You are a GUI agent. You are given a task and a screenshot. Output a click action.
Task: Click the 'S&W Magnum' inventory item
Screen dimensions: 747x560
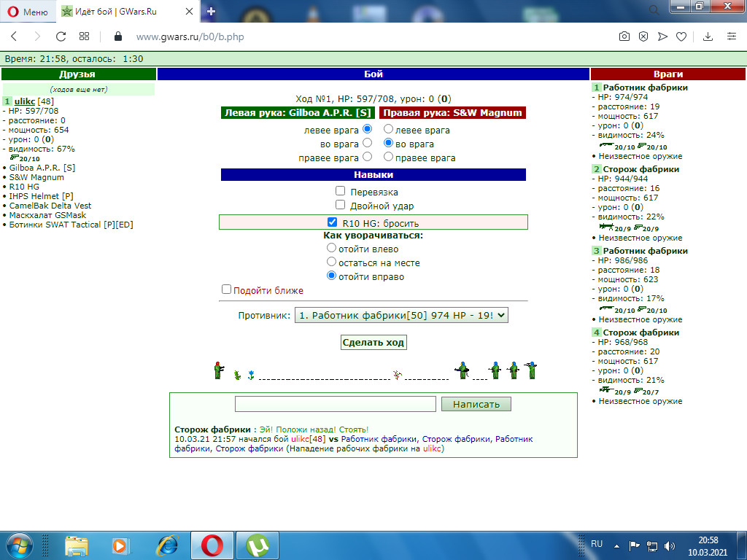(36, 177)
